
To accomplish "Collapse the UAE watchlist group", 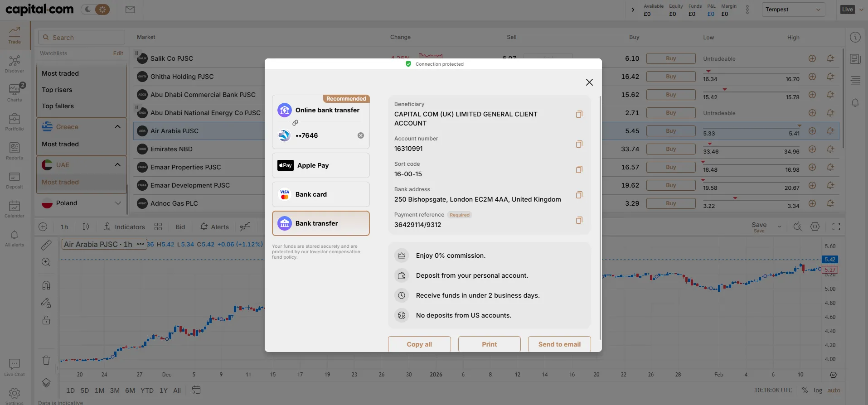I will 117,165.
